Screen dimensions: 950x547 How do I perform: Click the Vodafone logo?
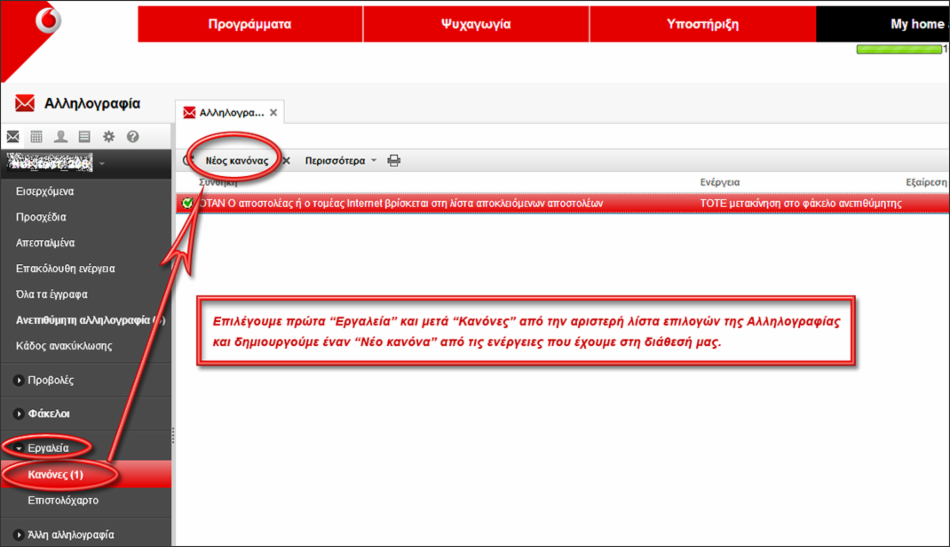pyautogui.click(x=48, y=20)
